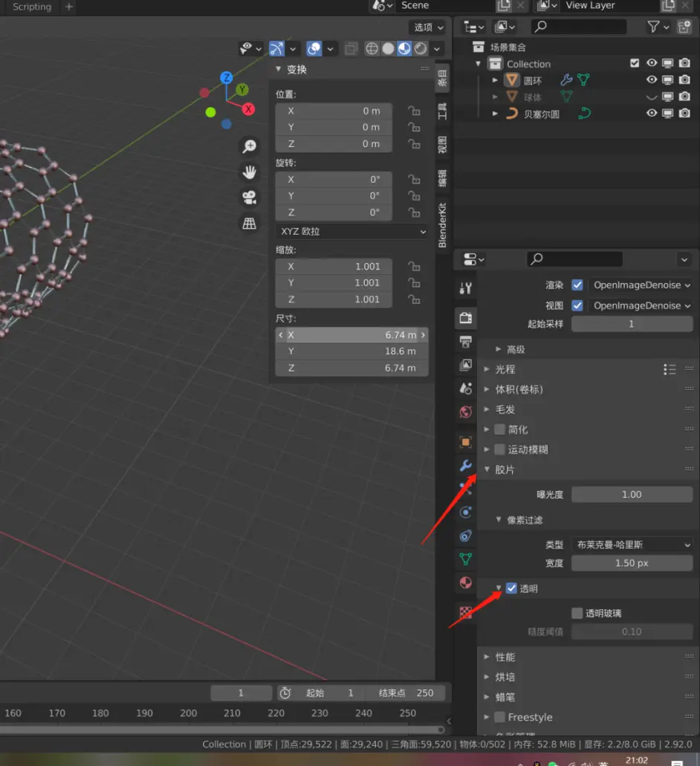Add a new workspace tab

69,7
